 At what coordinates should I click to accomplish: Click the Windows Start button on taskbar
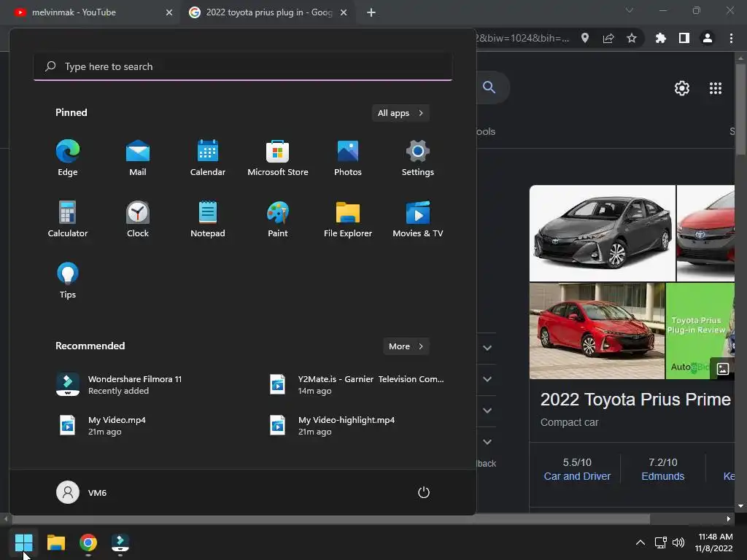pos(23,542)
